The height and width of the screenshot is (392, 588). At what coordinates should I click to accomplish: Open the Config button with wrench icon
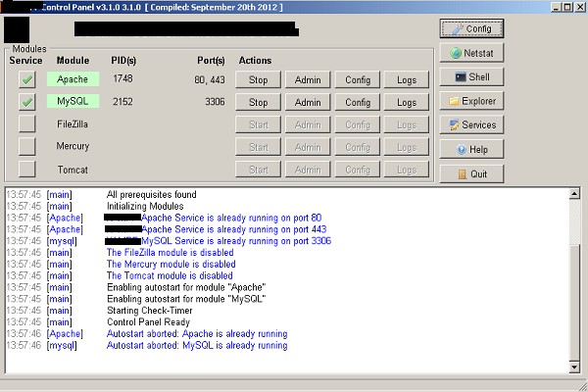tap(471, 28)
